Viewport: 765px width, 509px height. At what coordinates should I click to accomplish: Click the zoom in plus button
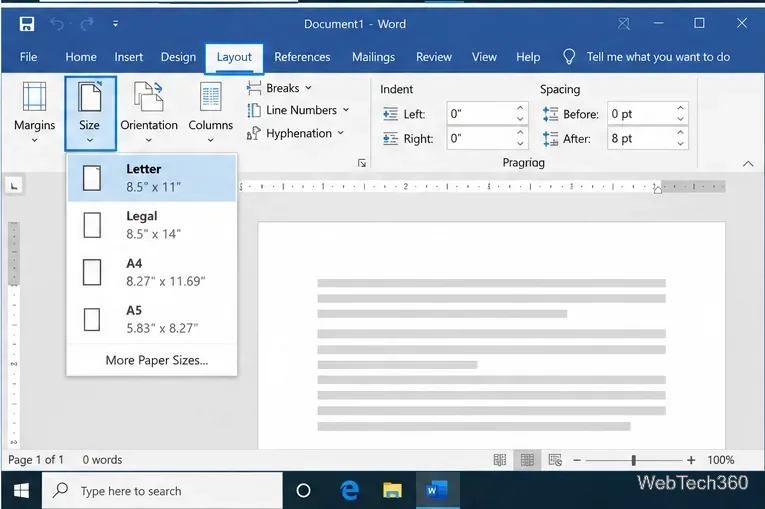691,460
